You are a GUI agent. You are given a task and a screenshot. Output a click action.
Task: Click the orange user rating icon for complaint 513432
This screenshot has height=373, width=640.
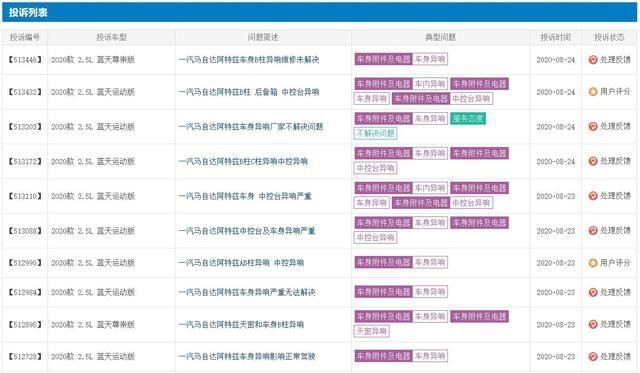click(593, 92)
